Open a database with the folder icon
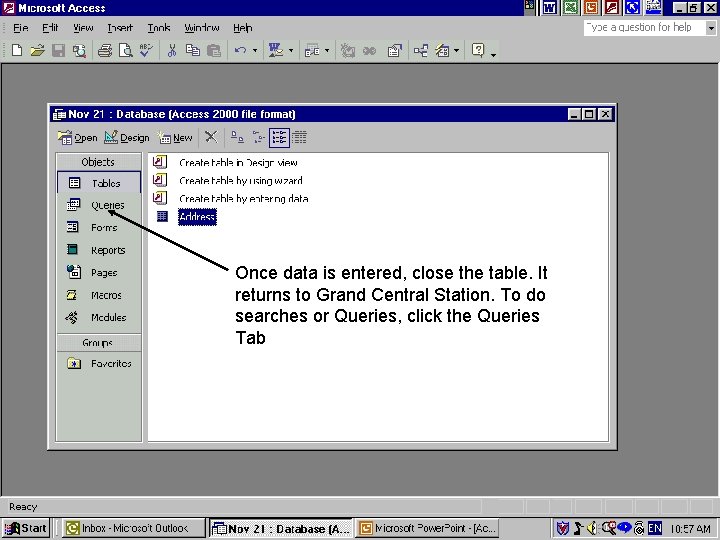The width and height of the screenshot is (720, 540). click(37, 50)
